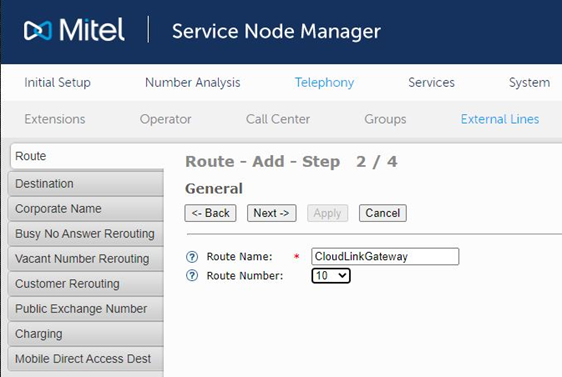Go to Number Analysis menu
The image size is (562, 377).
192,82
